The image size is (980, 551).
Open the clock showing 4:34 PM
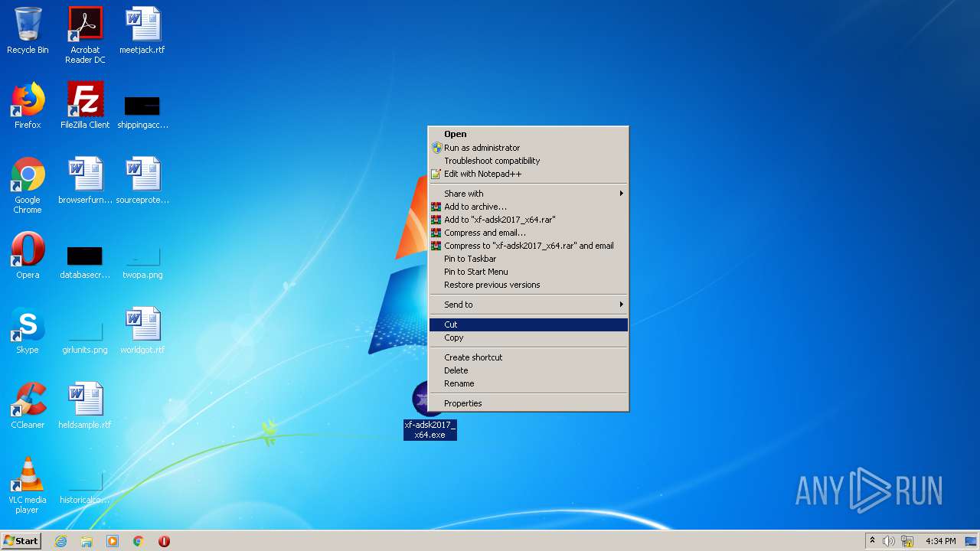tap(940, 541)
